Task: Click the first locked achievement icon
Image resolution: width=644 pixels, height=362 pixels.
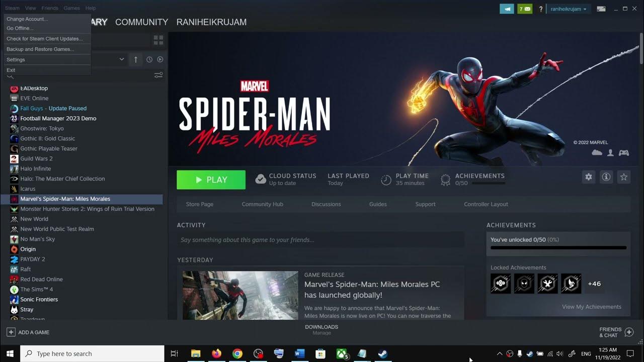Action: [501, 284]
